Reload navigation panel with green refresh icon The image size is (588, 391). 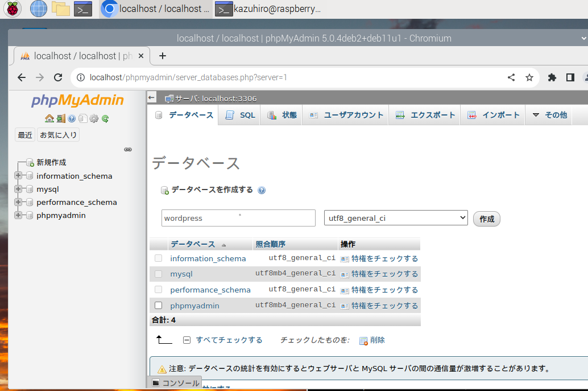point(105,119)
